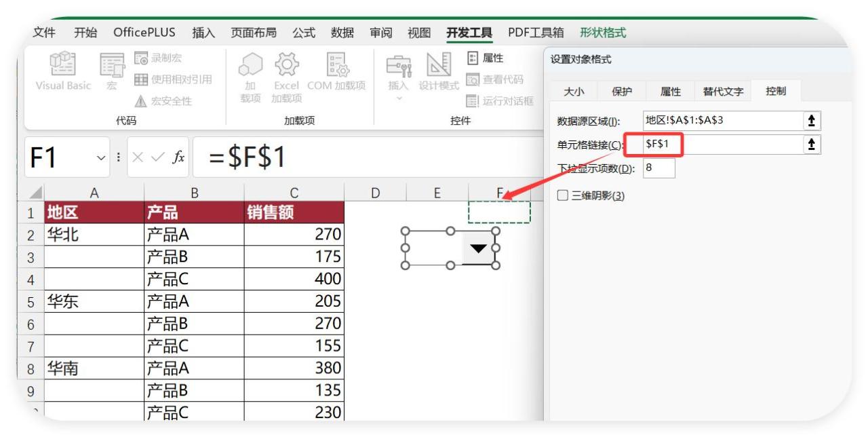
Task: Open the 公式 tab
Action: coord(303,32)
